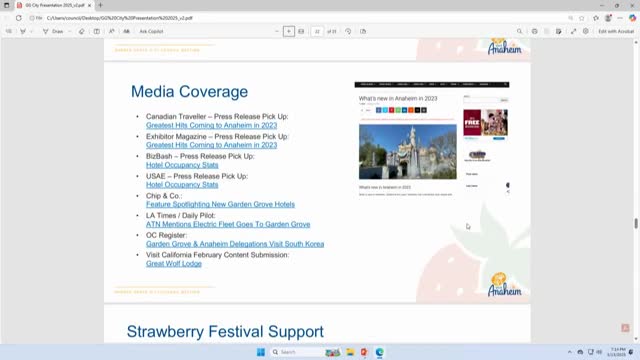
Task: Open PDF settings gear
Action: click(x=586, y=31)
